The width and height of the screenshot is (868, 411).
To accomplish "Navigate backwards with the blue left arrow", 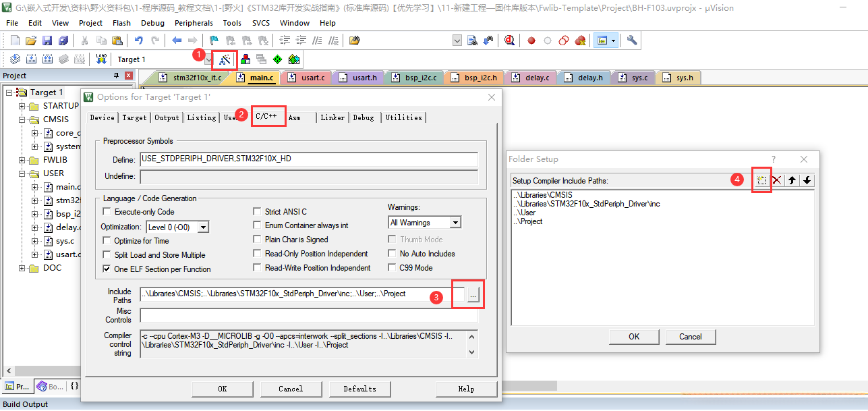I will point(177,40).
